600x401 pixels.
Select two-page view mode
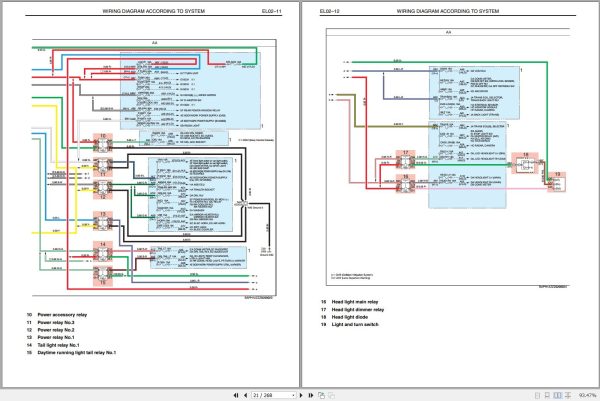(x=558, y=395)
